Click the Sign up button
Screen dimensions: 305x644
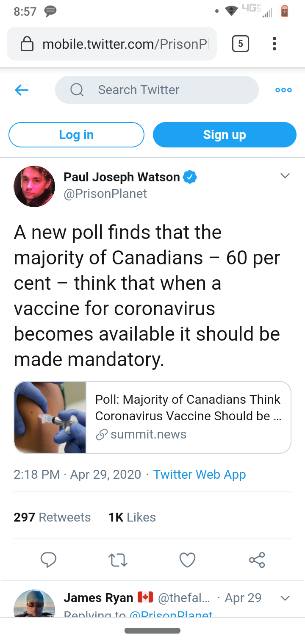pos(225,135)
